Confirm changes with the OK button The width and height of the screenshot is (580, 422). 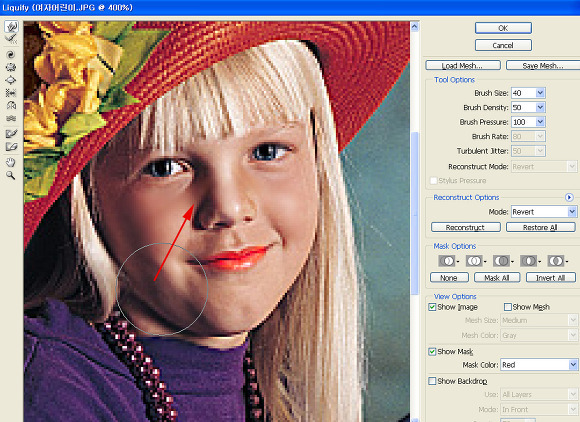(x=503, y=28)
